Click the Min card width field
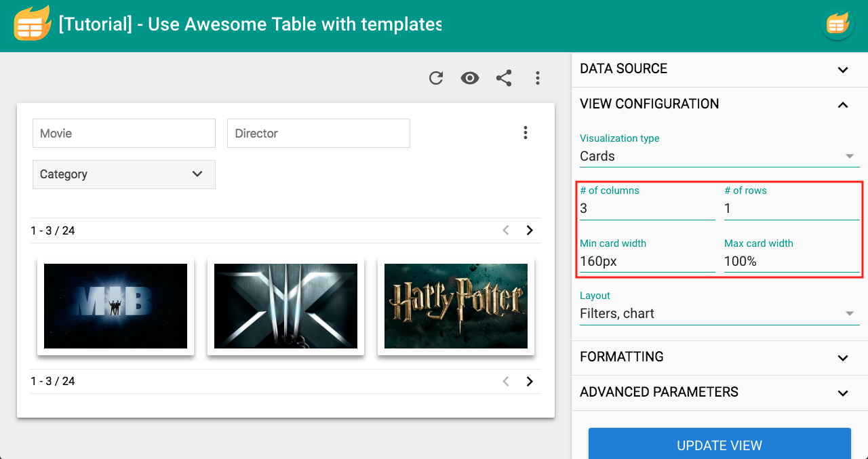868x459 pixels. [x=648, y=261]
